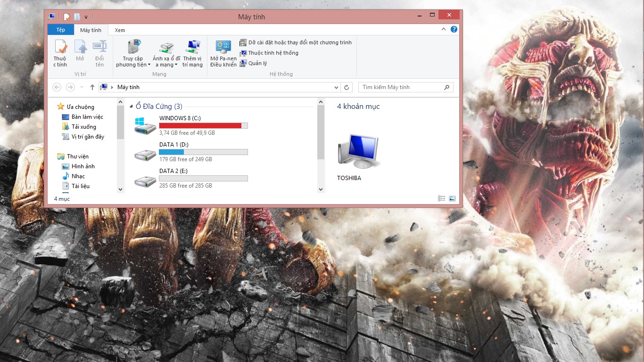Viewport: 644px width, 362px height.
Task: Click text 179 GB free of 249 GB
Action: [186, 159]
